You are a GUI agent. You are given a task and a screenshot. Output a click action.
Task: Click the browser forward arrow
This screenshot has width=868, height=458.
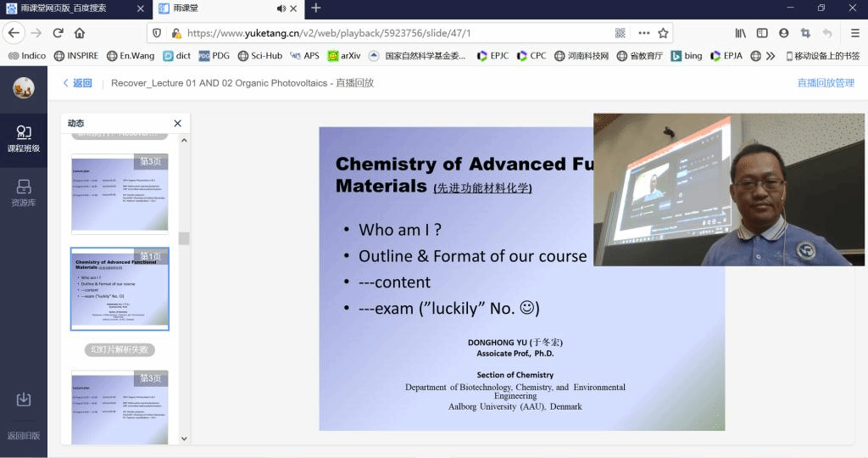point(36,33)
